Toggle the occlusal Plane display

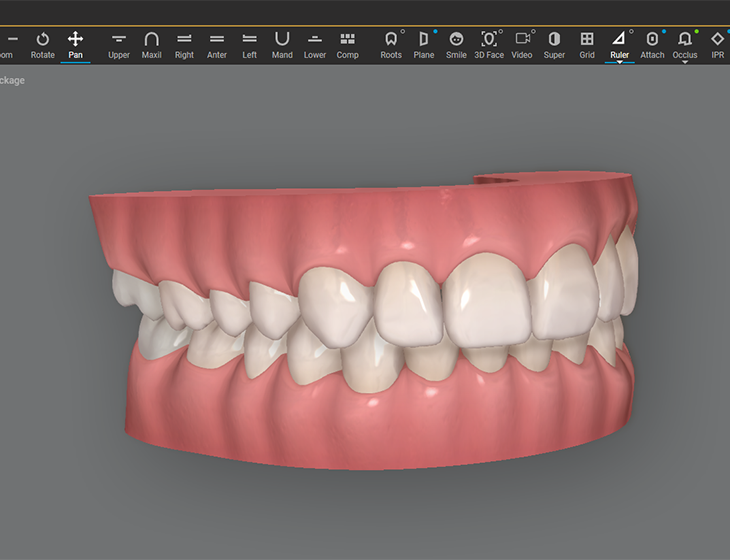[424, 44]
